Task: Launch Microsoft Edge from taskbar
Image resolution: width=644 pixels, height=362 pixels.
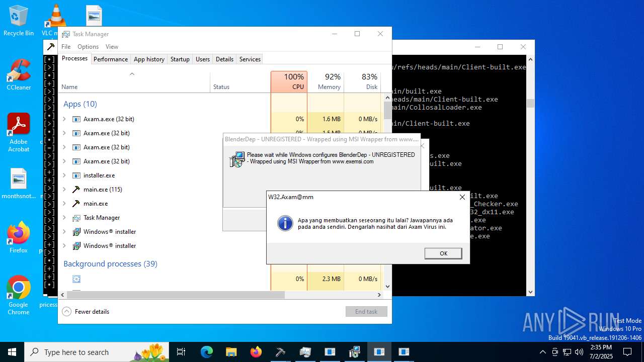Action: click(207, 352)
